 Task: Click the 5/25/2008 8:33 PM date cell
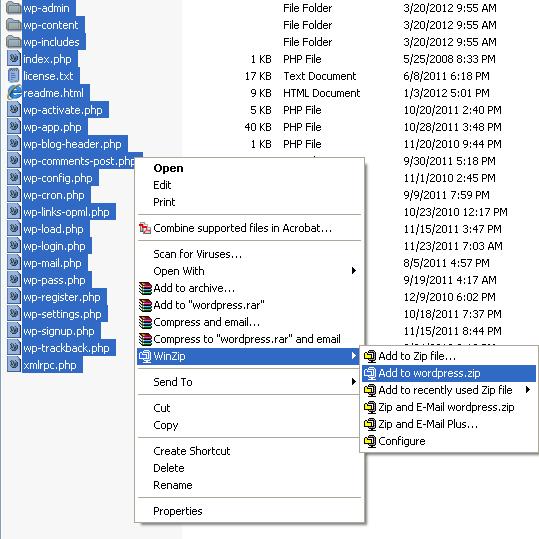pos(449,59)
